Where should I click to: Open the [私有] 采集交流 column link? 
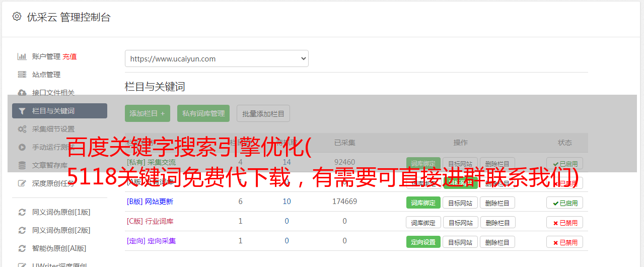[x=152, y=162]
